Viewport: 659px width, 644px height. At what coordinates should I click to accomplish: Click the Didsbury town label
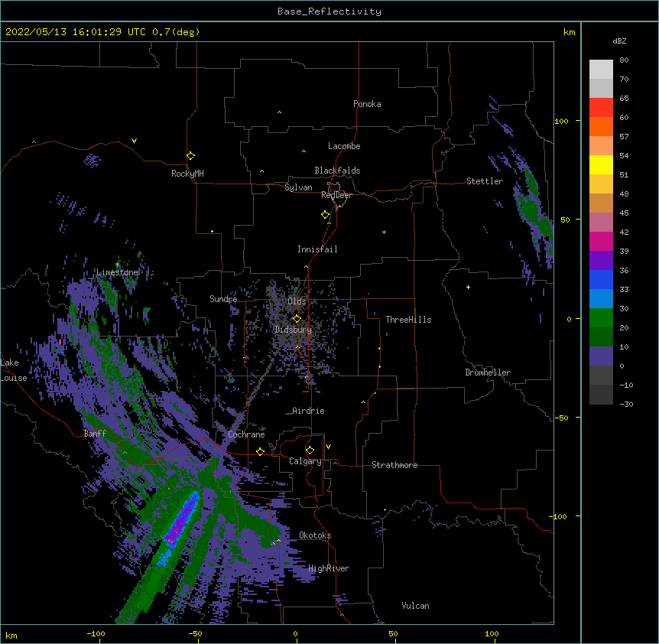point(293,330)
